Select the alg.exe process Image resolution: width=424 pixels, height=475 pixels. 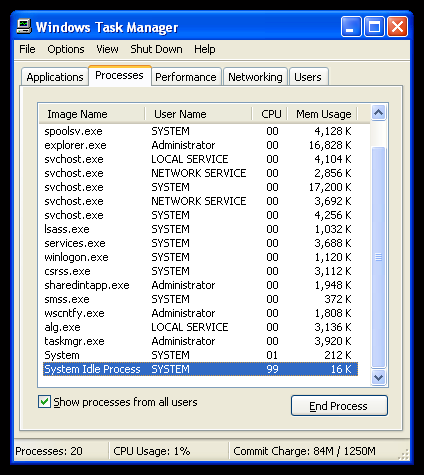tap(200, 327)
